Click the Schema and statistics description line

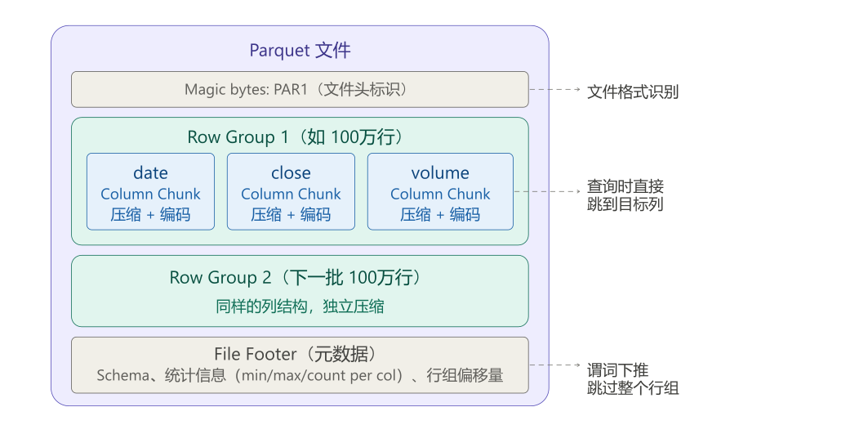click(300, 376)
